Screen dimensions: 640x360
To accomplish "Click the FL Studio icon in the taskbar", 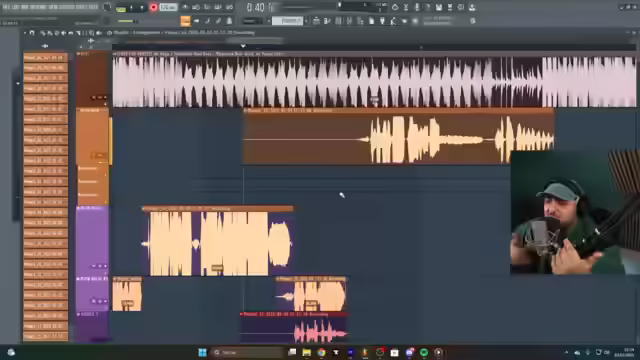I will pos(365,352).
